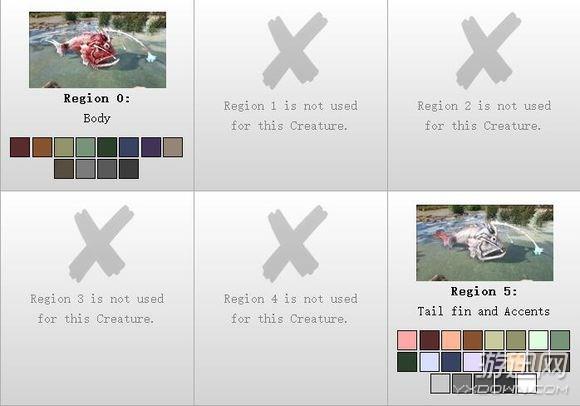Click the gray X in Region 3
The width and height of the screenshot is (580, 406).
(101, 244)
